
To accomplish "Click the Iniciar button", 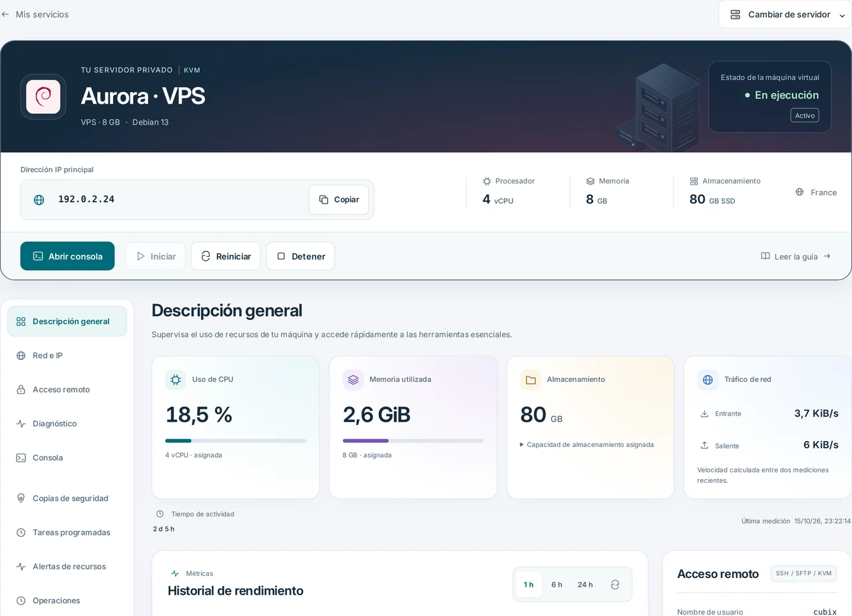I will (156, 256).
